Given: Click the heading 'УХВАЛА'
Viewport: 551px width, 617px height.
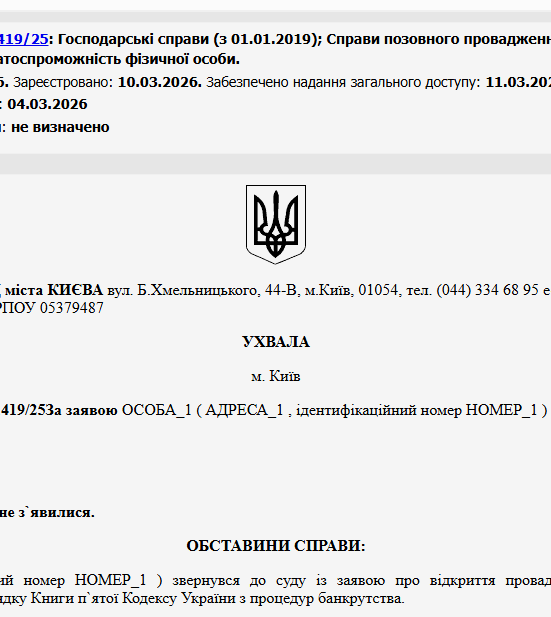Looking at the screenshot, I should pyautogui.click(x=276, y=342).
